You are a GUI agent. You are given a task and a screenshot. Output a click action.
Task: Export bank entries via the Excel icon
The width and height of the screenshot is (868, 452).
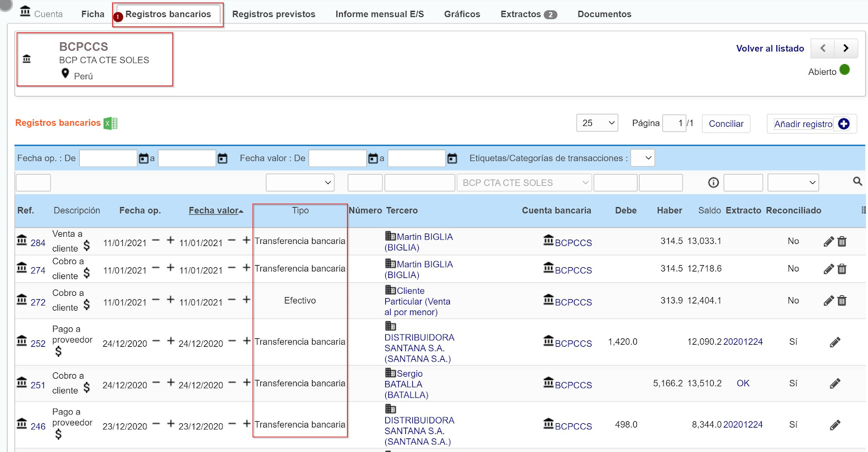pyautogui.click(x=111, y=124)
